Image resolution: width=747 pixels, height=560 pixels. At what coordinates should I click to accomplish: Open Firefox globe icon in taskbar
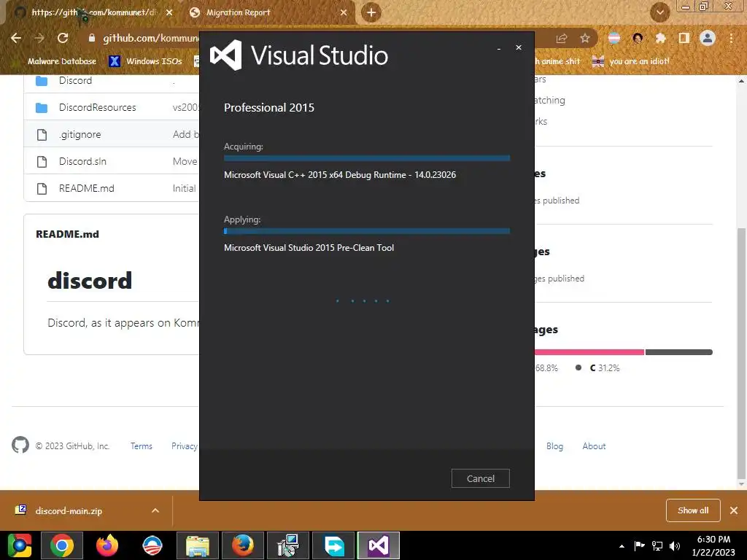click(243, 545)
